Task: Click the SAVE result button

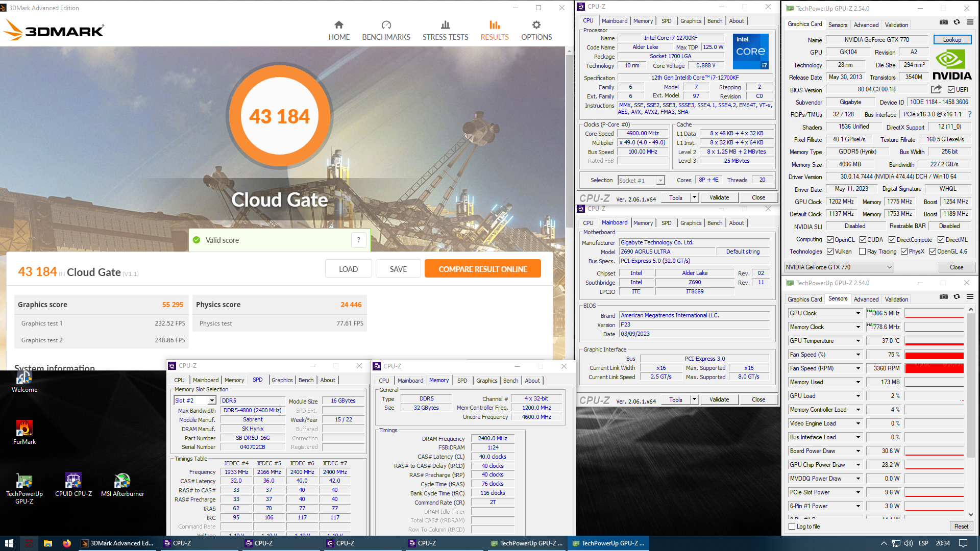Action: click(x=398, y=269)
